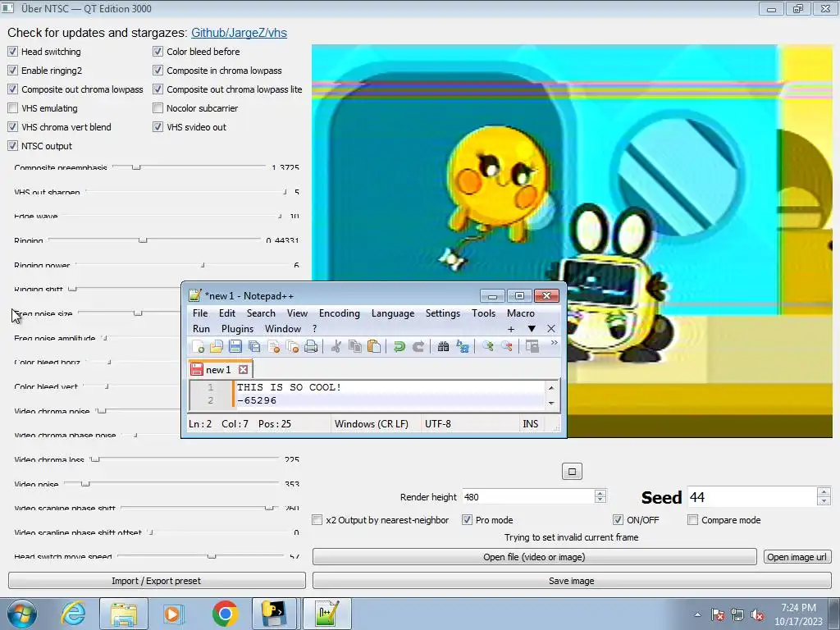Uncheck Enable ringing2
Screen dimensions: 840x630
(x=13, y=71)
